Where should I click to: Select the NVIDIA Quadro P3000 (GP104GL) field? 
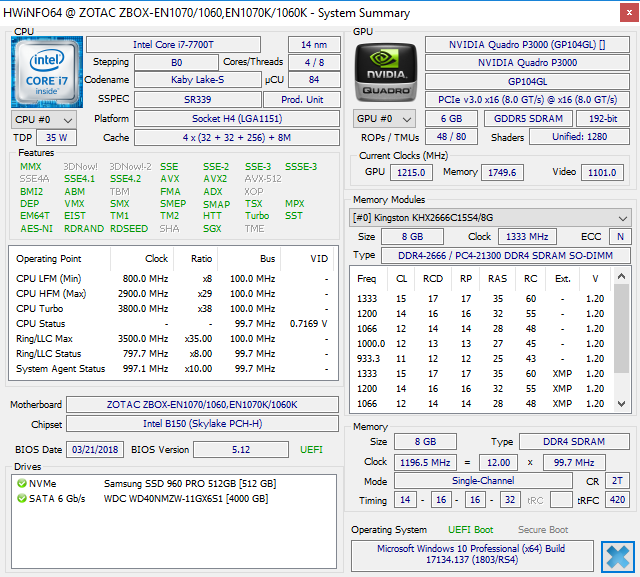pos(528,45)
